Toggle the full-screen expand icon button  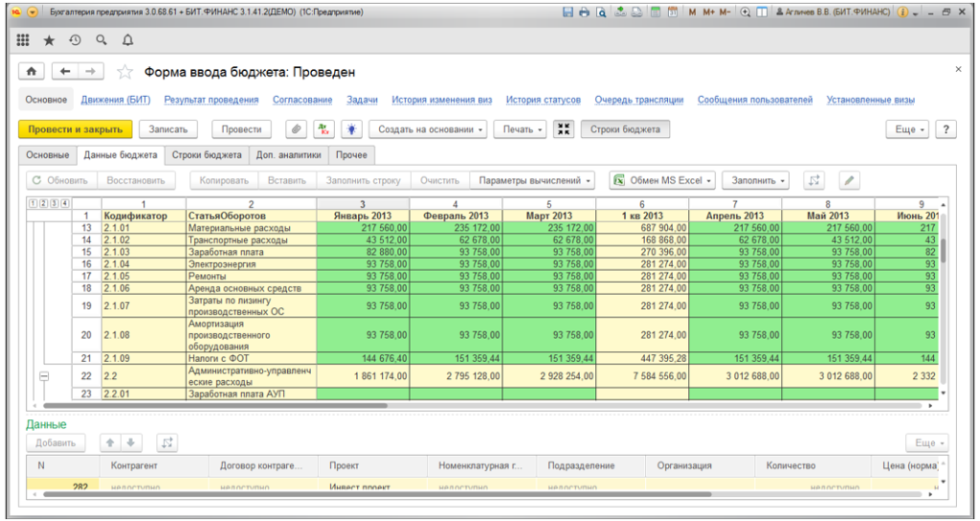pyautogui.click(x=564, y=129)
